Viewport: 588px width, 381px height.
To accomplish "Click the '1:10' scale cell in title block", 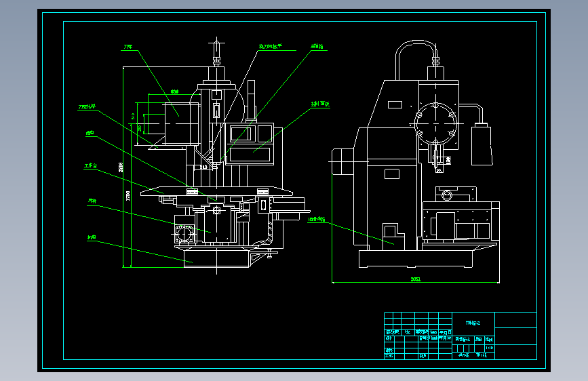I will (490, 348).
